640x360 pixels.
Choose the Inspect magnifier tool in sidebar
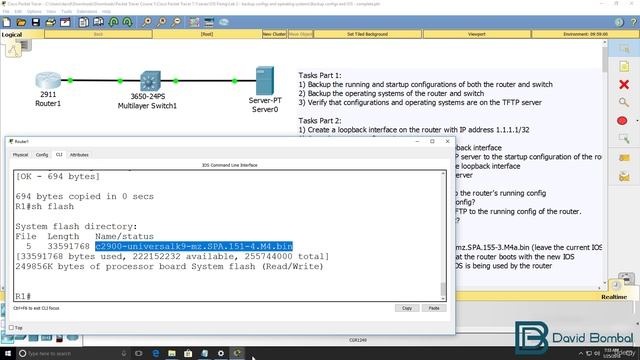click(623, 102)
